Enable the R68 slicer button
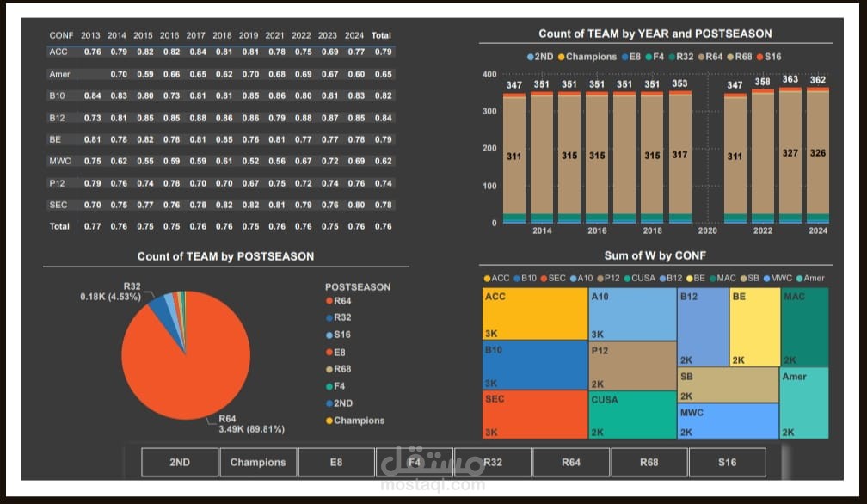 (649, 462)
